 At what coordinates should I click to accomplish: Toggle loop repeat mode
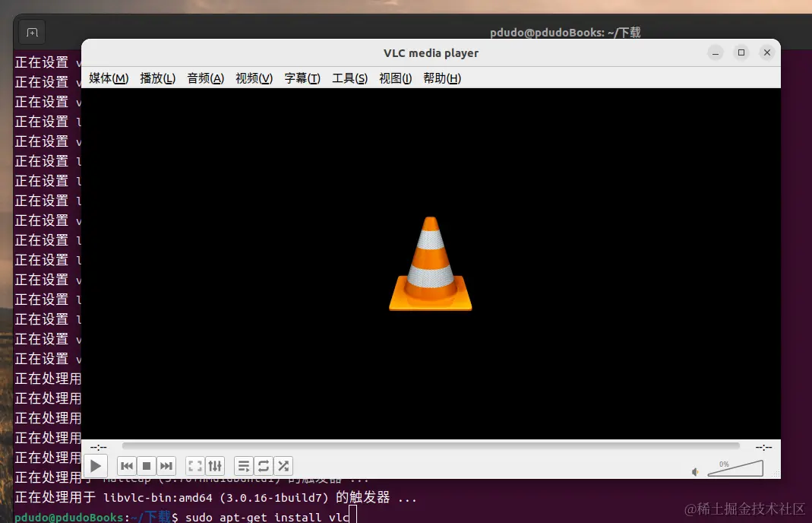click(x=263, y=466)
